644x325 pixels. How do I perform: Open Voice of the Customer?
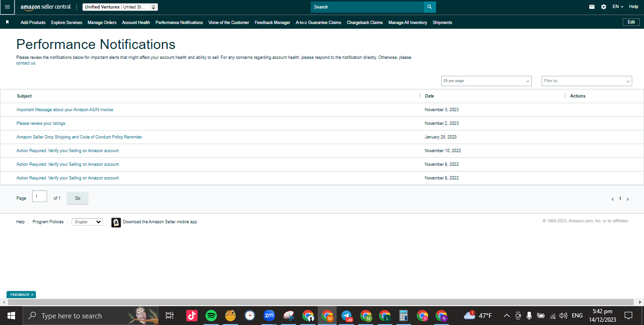229,23
